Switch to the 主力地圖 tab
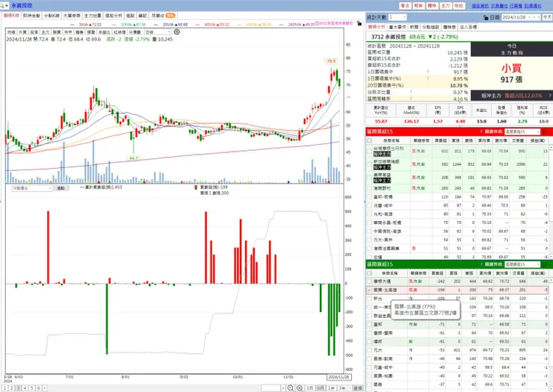 (x=93, y=16)
